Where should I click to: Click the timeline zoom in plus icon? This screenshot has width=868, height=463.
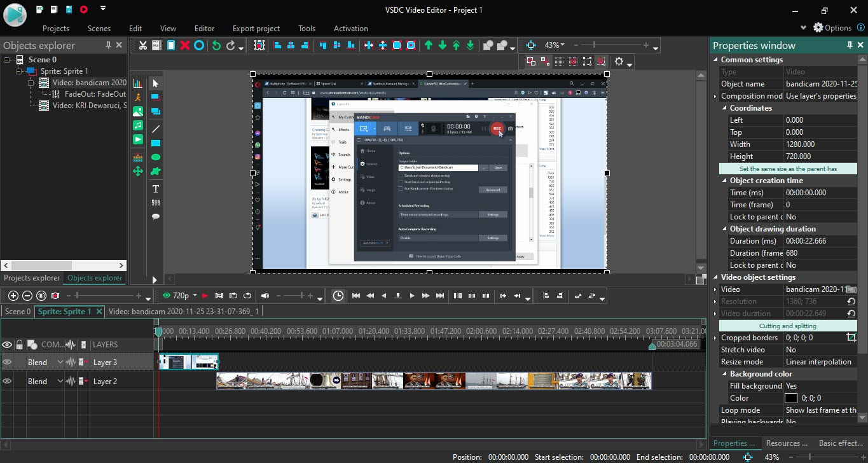tap(13, 296)
